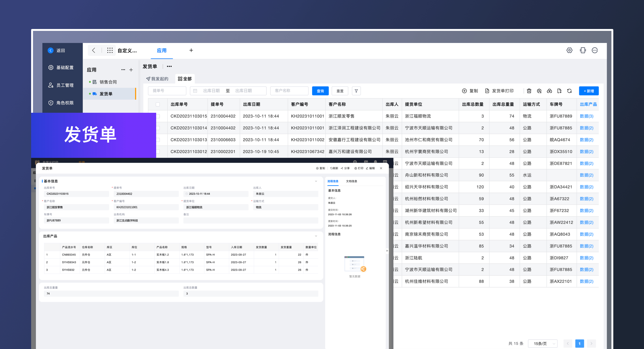This screenshot has height=349, width=644.
Task: Click the delete trash icon in toolbar
Action: pos(529,91)
